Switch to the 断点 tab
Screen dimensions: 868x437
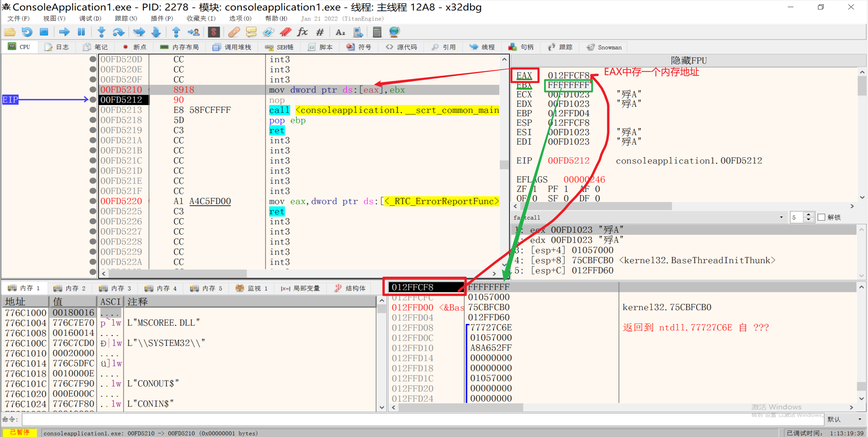pyautogui.click(x=135, y=47)
